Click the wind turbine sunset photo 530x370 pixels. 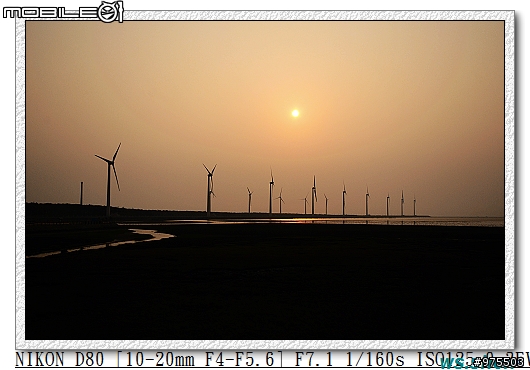265,180
